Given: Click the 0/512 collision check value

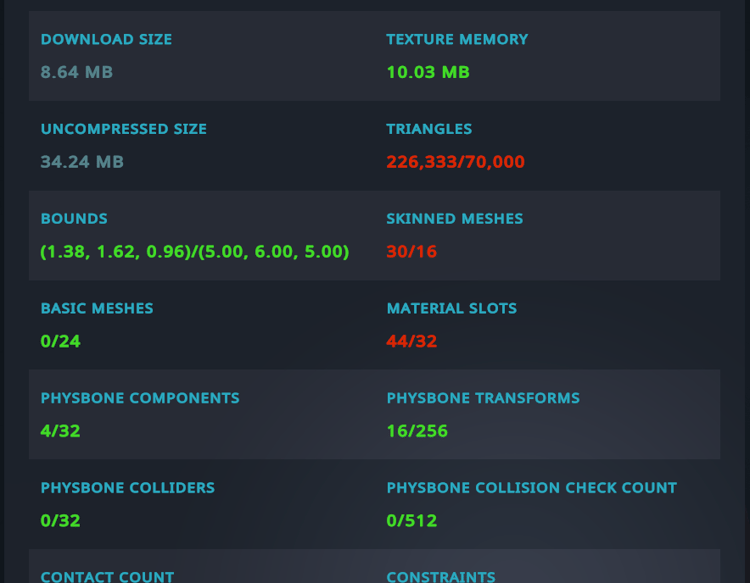Looking at the screenshot, I should pos(411,521).
